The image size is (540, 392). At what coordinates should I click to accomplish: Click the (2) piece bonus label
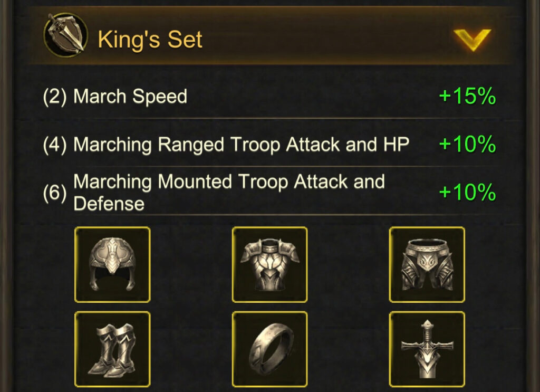(55, 96)
